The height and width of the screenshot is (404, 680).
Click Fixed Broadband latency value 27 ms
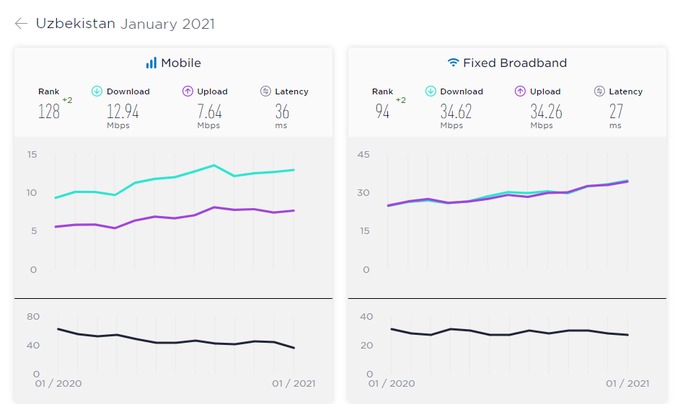coord(615,111)
